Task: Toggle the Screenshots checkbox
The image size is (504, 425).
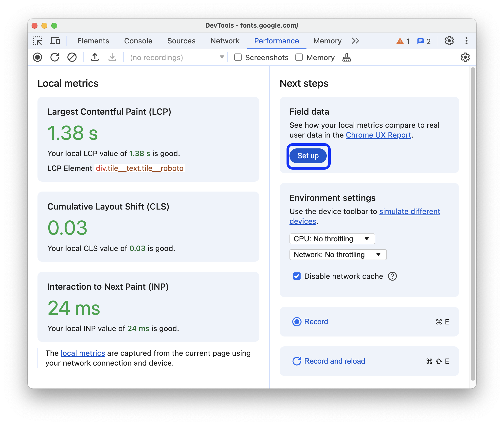Action: click(237, 58)
